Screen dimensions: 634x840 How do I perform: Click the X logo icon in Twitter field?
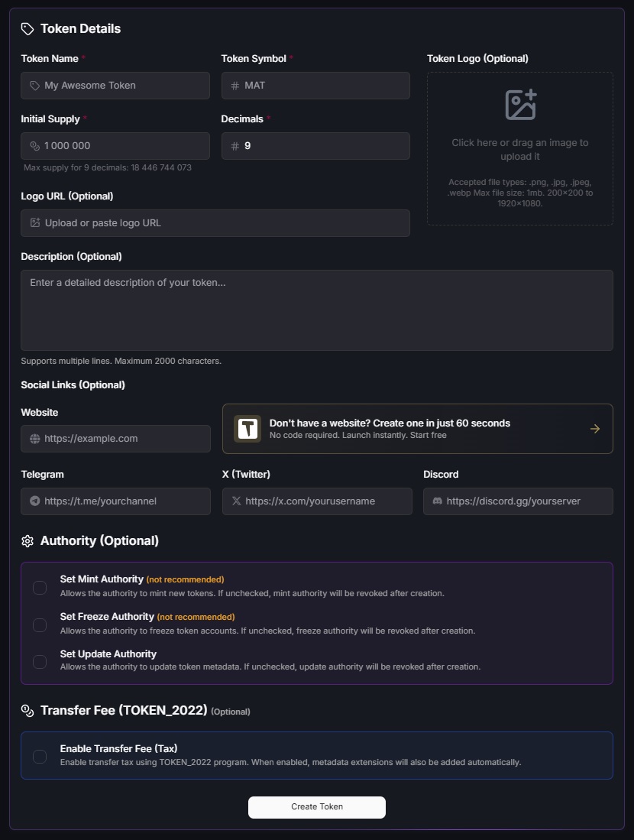tap(236, 501)
